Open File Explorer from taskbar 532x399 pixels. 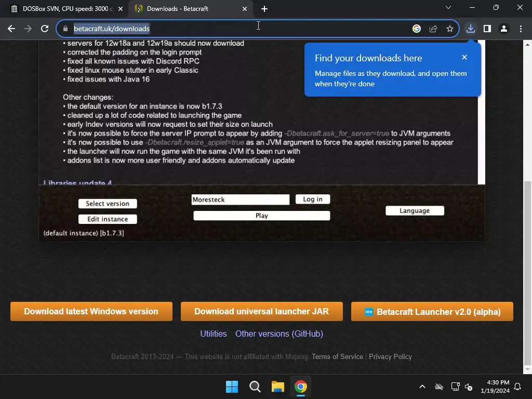(x=277, y=387)
